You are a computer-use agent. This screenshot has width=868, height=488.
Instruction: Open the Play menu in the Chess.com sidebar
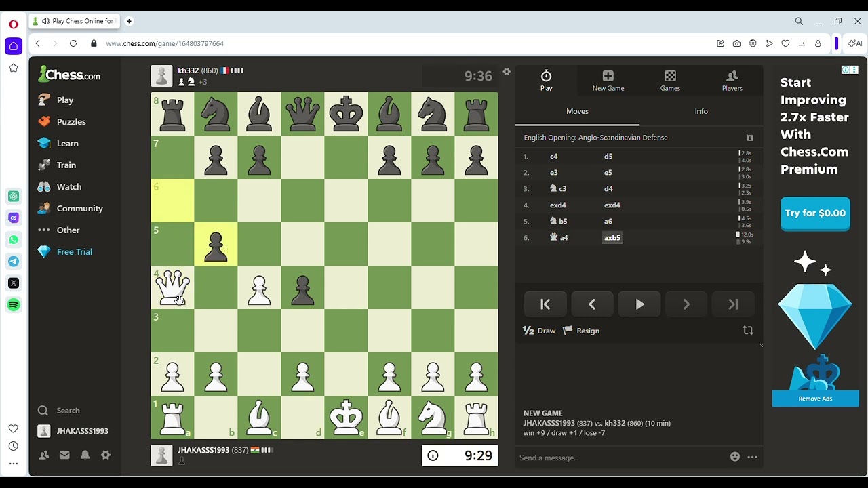(56, 100)
